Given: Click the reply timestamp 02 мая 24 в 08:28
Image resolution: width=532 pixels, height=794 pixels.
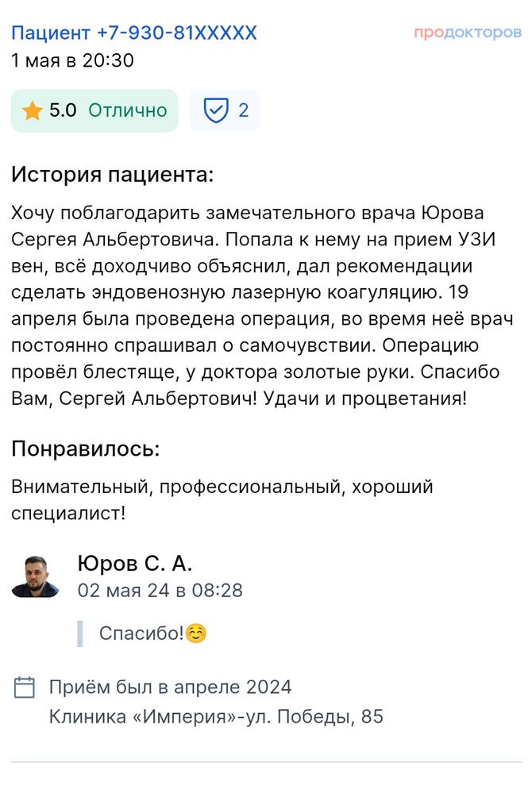Looking at the screenshot, I should 160,591.
